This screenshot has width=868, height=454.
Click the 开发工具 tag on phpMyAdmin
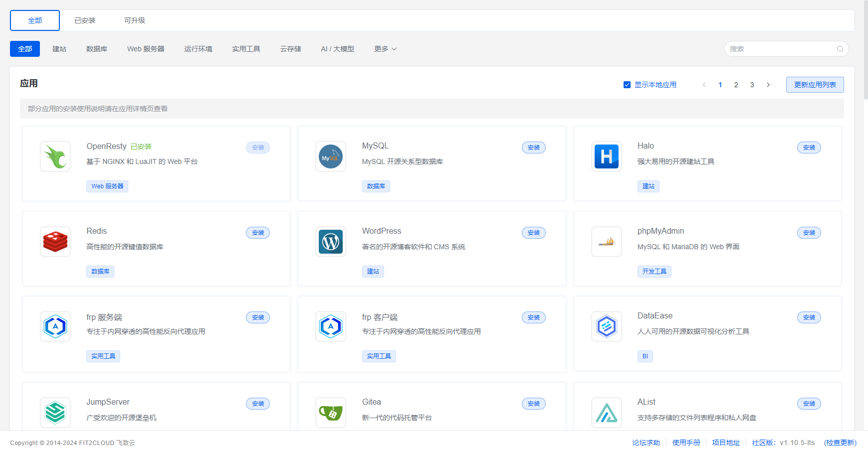(654, 272)
